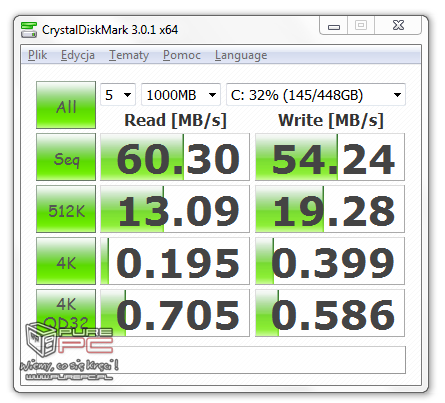
Task: Open the test count dropdown showing 5
Action: [x=118, y=95]
